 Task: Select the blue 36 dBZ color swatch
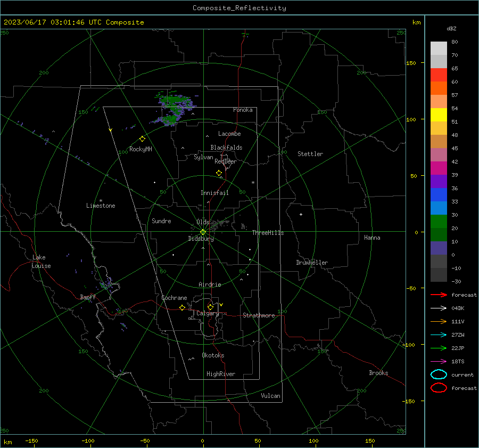[439, 194]
